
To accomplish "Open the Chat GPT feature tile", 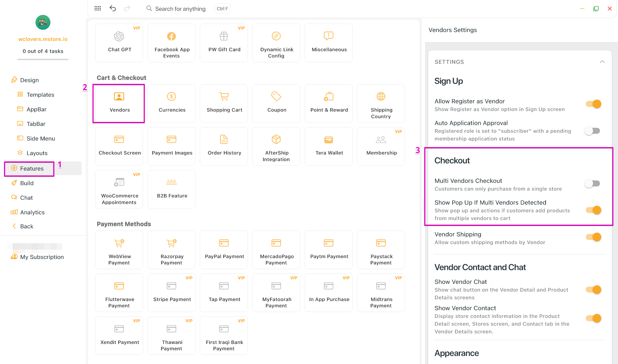I will [x=119, y=43].
